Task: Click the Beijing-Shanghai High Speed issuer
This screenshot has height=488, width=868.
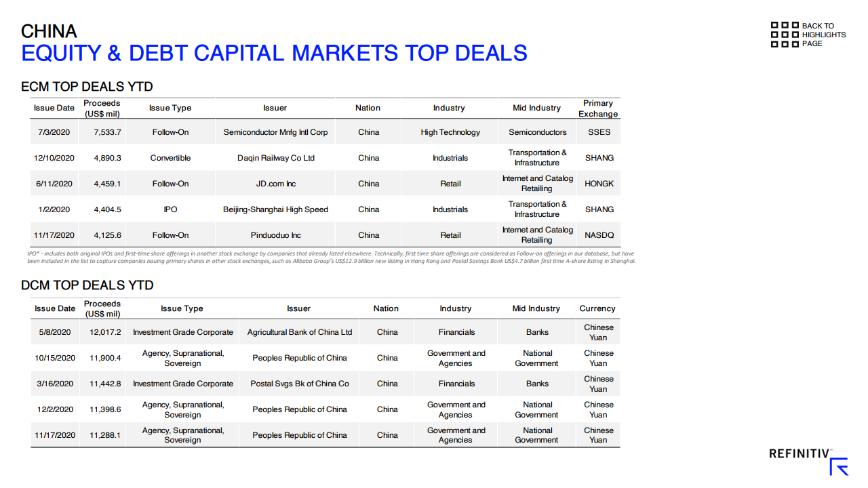Action: (275, 209)
